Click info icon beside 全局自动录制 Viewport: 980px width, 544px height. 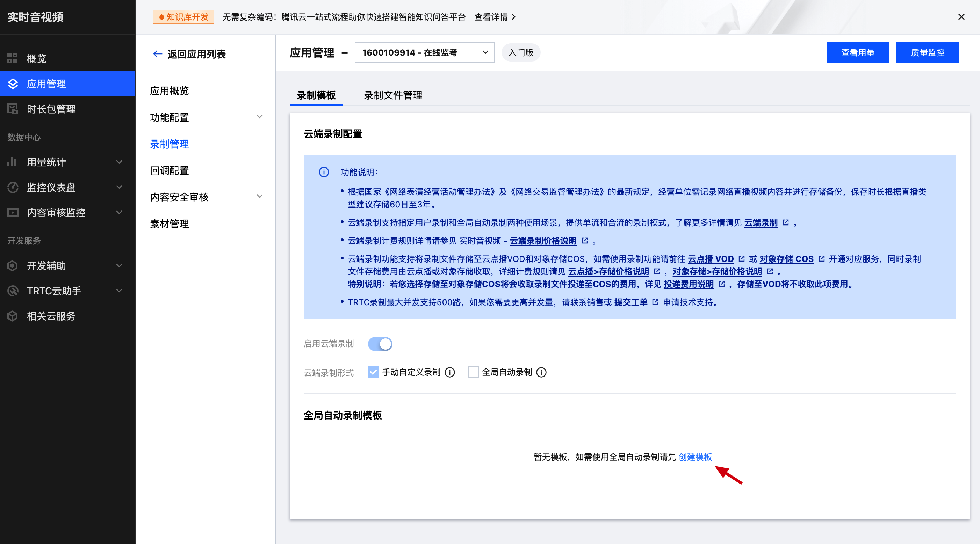541,372
